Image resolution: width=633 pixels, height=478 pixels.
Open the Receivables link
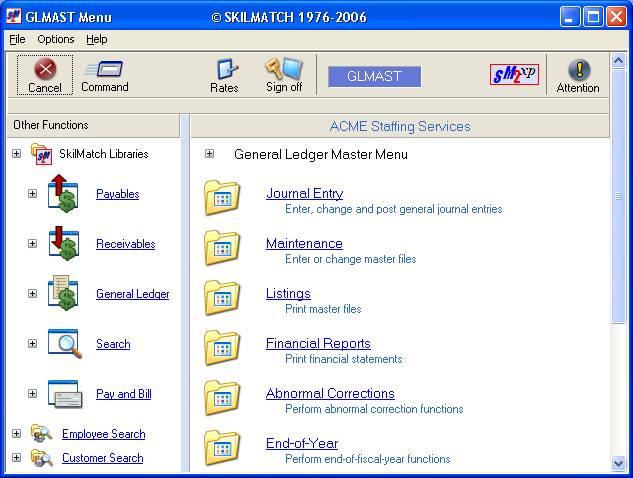pos(126,244)
